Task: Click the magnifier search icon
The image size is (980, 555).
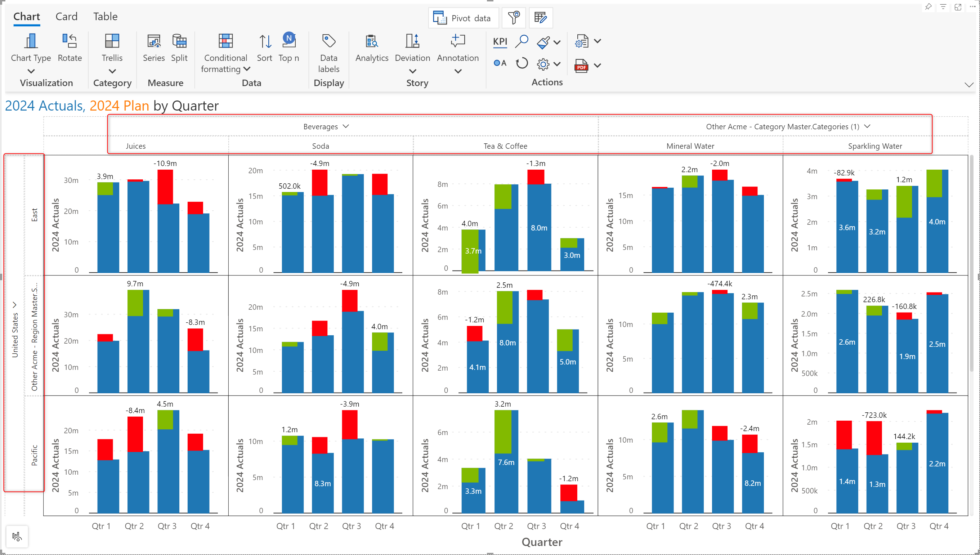Action: (522, 41)
